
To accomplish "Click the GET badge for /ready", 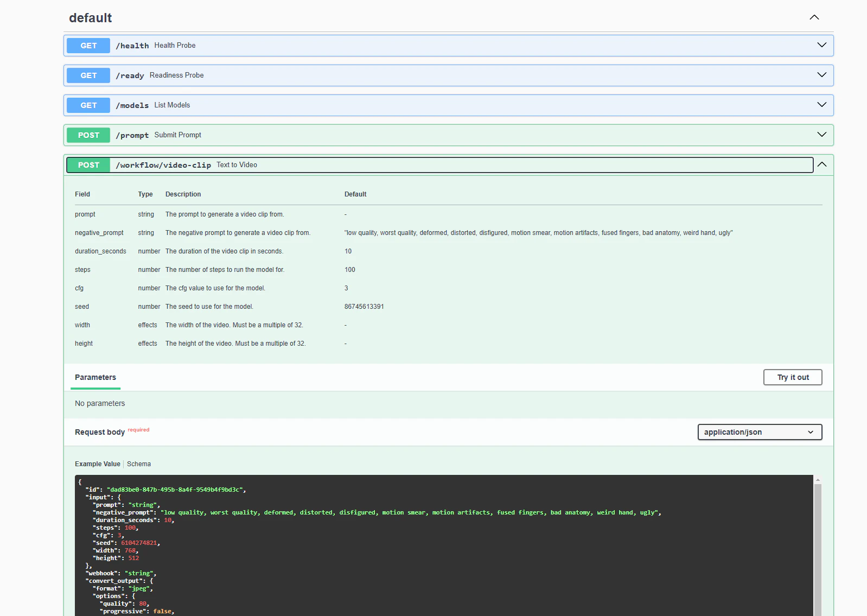I will click(x=88, y=75).
